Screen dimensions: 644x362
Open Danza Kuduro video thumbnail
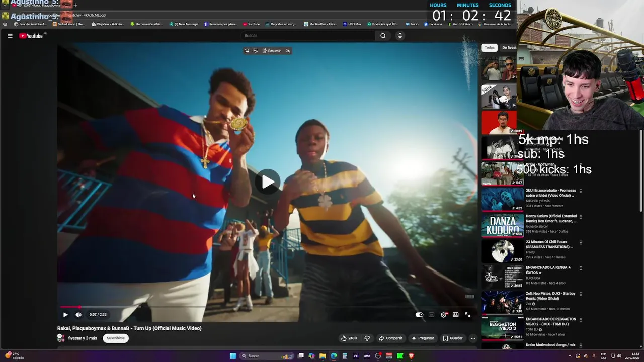503,225
